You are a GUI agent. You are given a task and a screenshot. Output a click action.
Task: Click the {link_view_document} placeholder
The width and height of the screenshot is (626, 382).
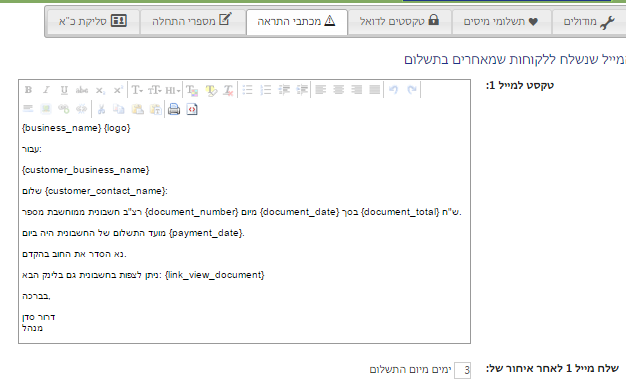pos(214,275)
